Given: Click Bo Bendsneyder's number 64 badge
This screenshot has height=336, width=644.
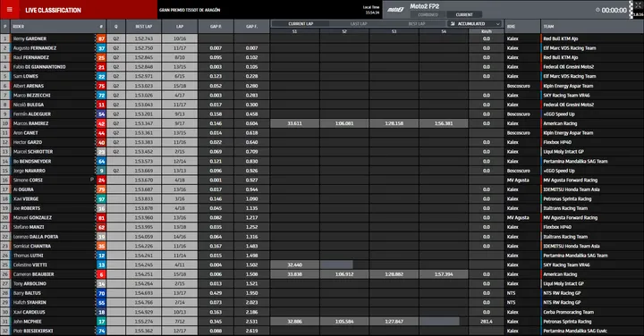Looking at the screenshot, I should pyautogui.click(x=101, y=162).
